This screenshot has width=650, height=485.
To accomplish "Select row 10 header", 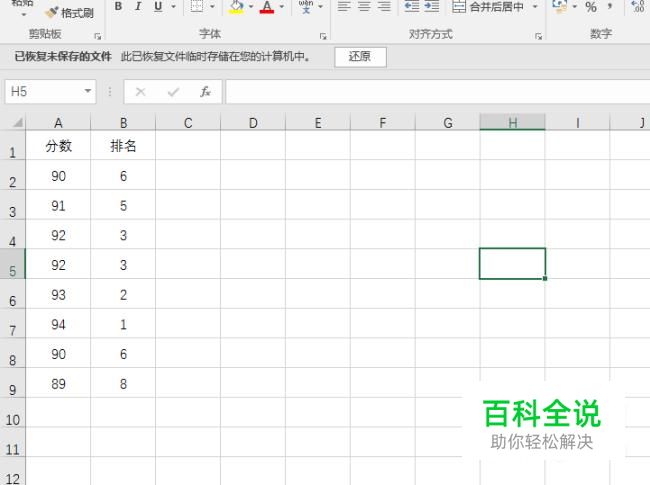I will point(12,412).
